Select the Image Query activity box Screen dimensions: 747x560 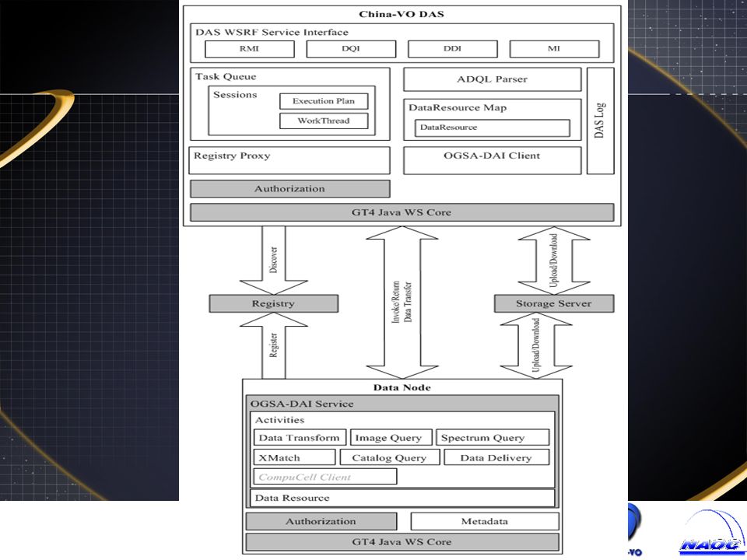(x=391, y=437)
